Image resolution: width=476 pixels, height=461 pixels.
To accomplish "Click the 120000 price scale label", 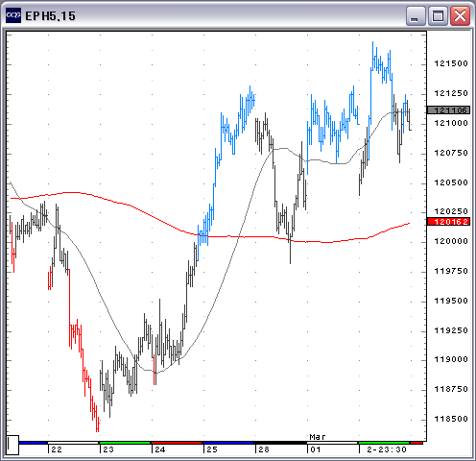I will coord(451,241).
